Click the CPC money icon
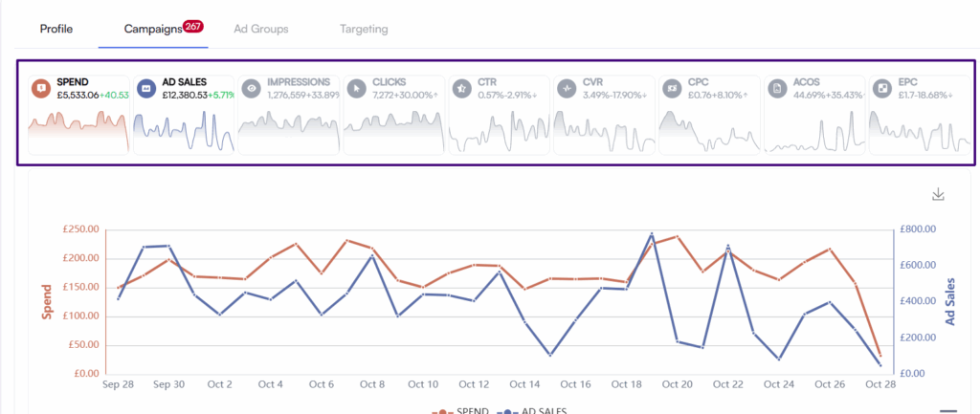 672,88
